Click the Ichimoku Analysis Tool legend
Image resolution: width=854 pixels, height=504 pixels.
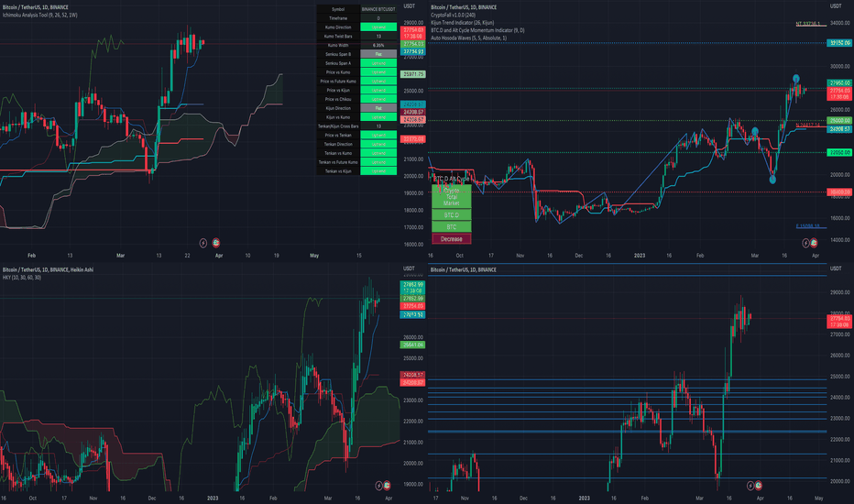coord(39,16)
